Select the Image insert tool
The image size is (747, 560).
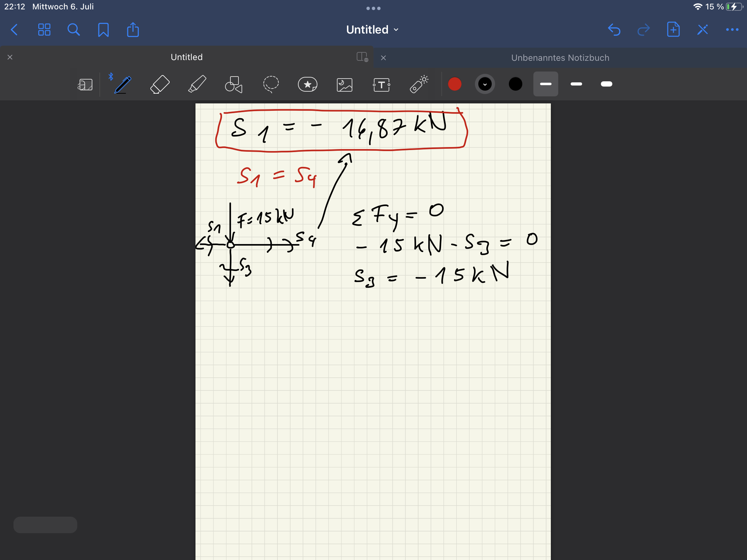tap(345, 85)
